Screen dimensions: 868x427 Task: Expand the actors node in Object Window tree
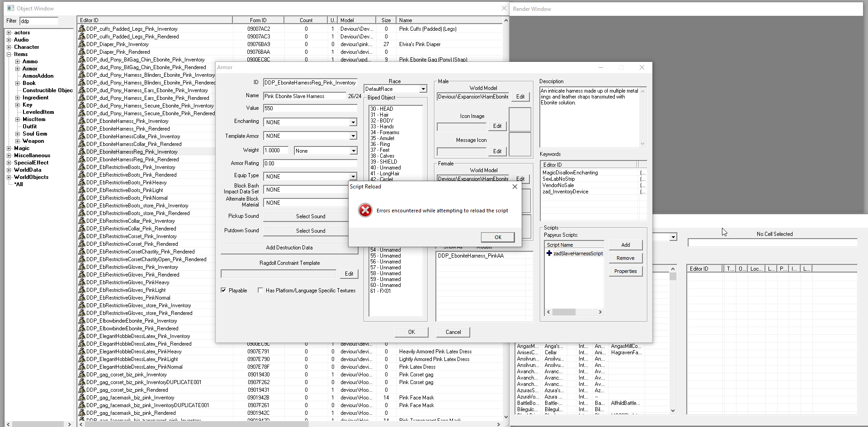[x=9, y=33]
